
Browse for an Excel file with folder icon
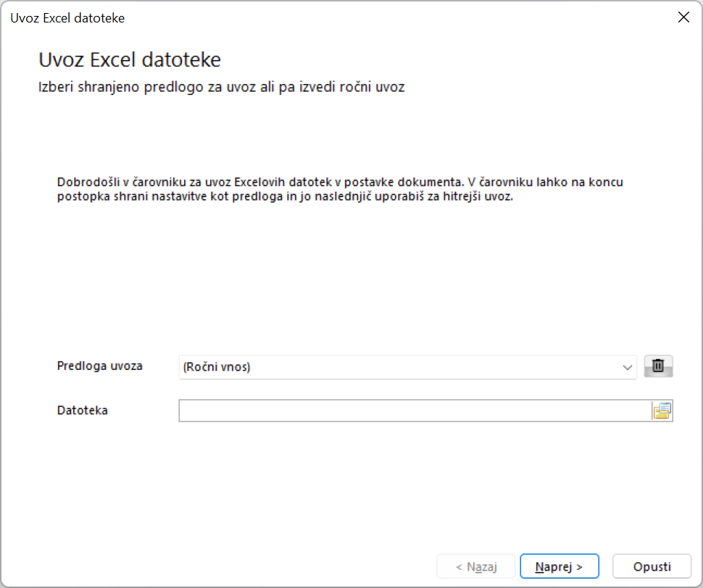click(x=662, y=411)
